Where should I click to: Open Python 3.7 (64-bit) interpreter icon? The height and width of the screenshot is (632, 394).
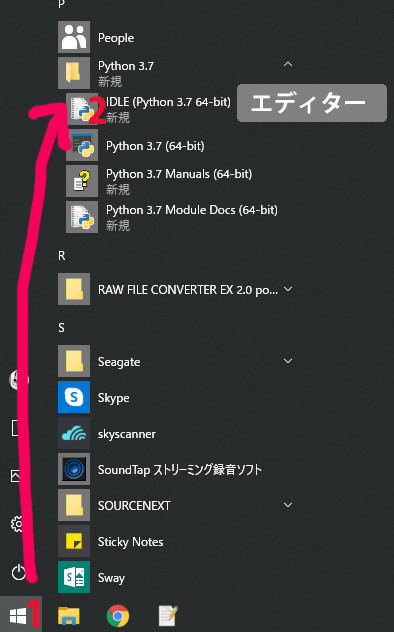[x=82, y=145]
